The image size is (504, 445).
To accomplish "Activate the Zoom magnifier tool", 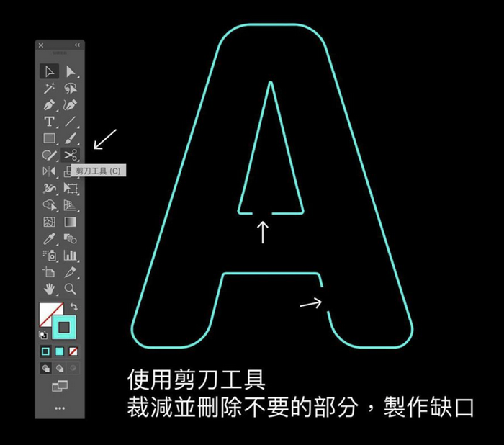I will (x=70, y=289).
